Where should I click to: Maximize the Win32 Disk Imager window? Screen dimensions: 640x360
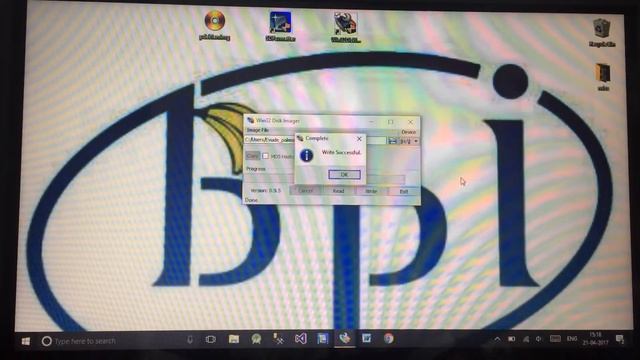391,122
